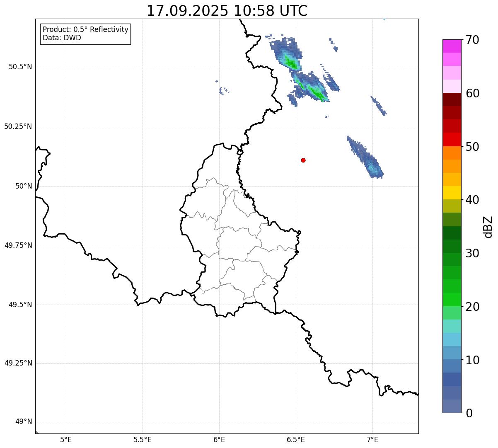Click the "49.25°N" latitude label
This screenshot has height=448, width=498.
(18, 363)
